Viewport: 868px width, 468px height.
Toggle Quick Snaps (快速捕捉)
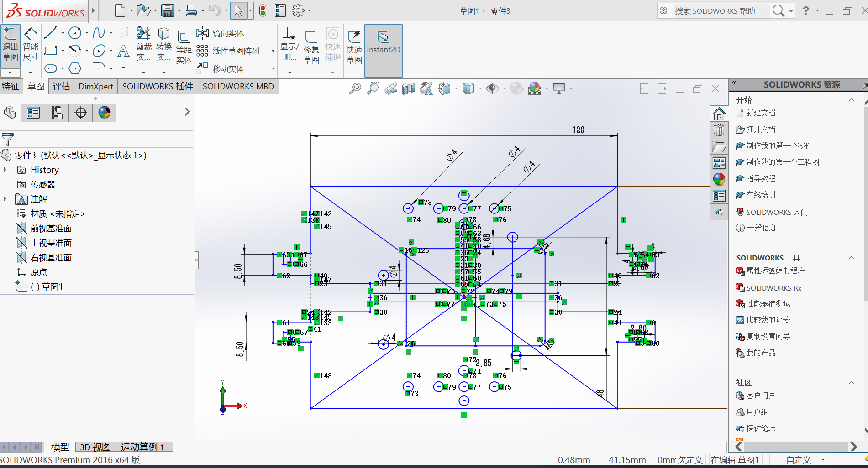(333, 44)
